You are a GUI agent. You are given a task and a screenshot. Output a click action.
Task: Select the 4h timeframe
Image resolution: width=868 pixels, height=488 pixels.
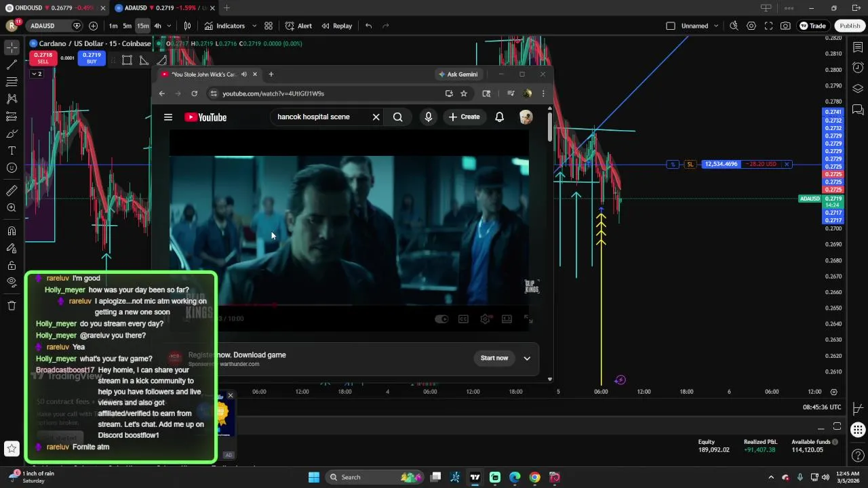coord(157,26)
